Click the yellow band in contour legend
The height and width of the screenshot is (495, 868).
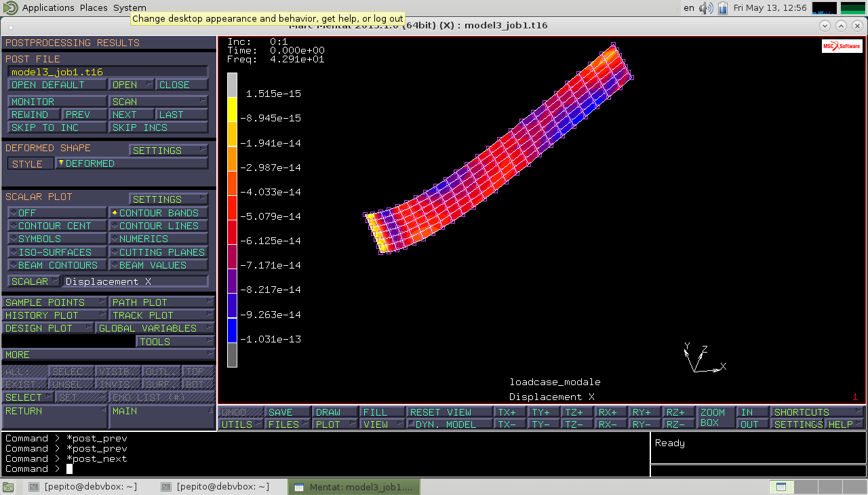pos(232,109)
